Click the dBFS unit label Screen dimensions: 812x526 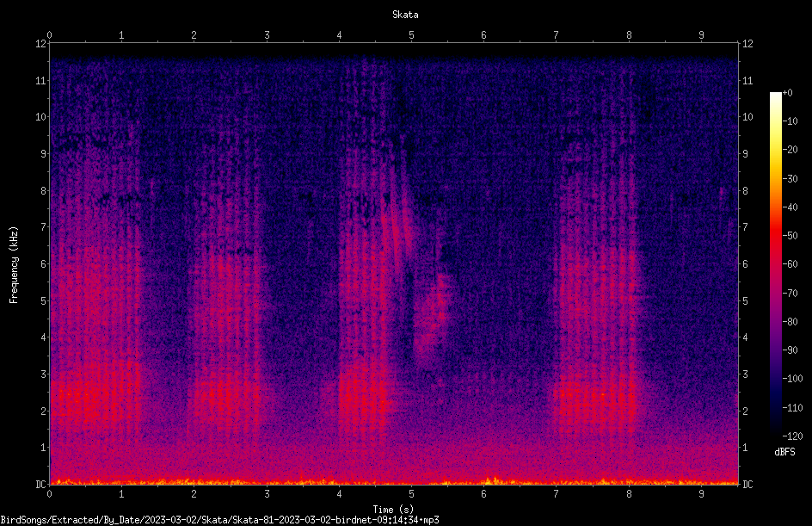pyautogui.click(x=784, y=452)
